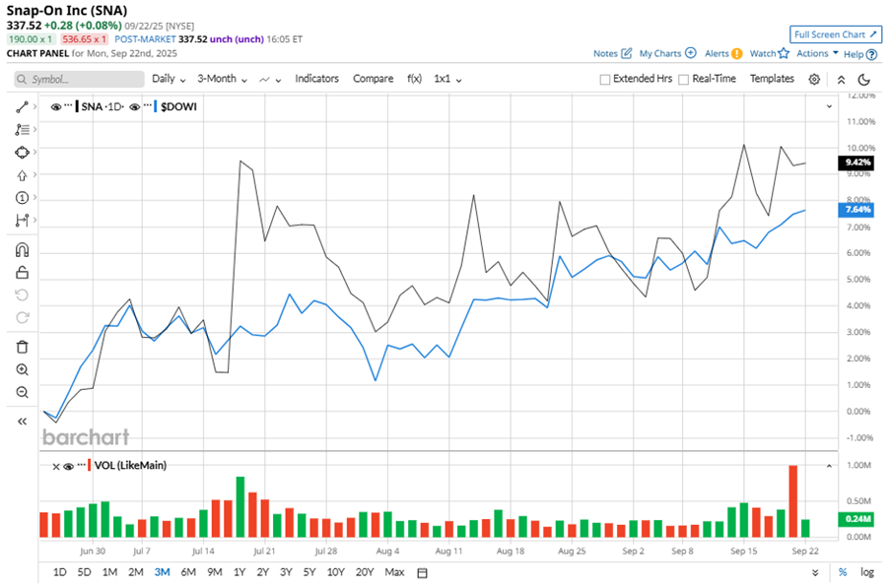Toggle VOL indicator visibility eye

(68, 466)
